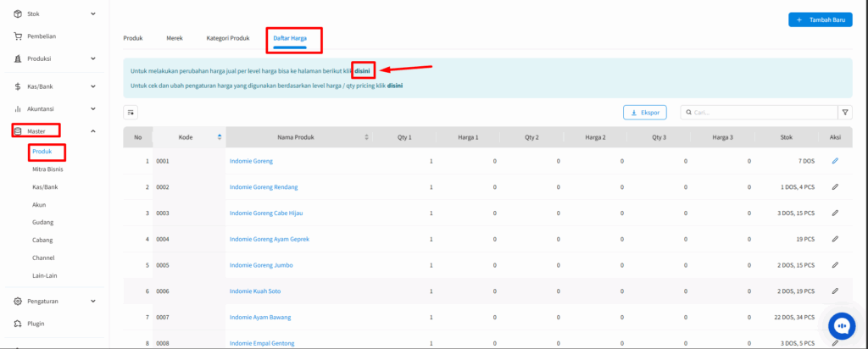Edit Indomie Goreng Jumbo pencil icon

click(835, 265)
